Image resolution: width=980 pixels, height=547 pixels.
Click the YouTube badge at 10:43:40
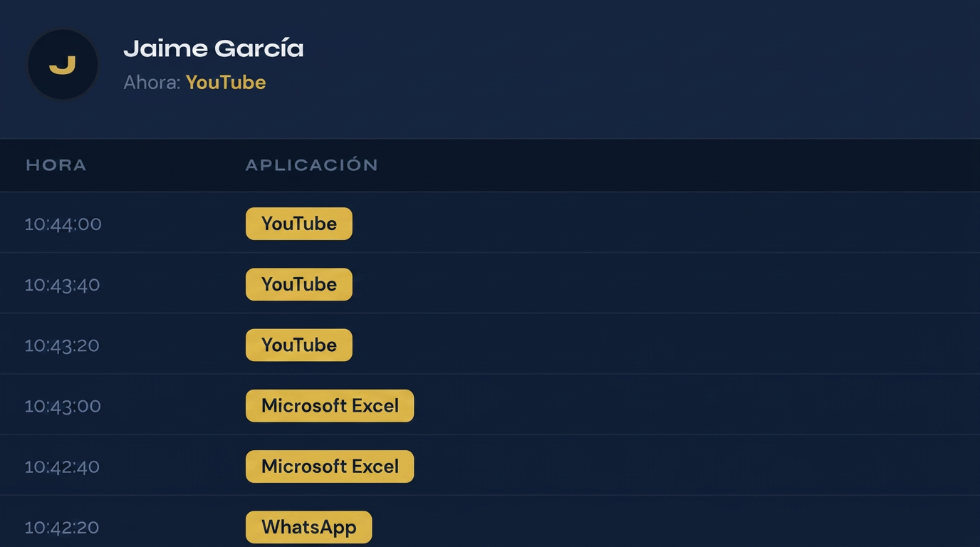298,284
